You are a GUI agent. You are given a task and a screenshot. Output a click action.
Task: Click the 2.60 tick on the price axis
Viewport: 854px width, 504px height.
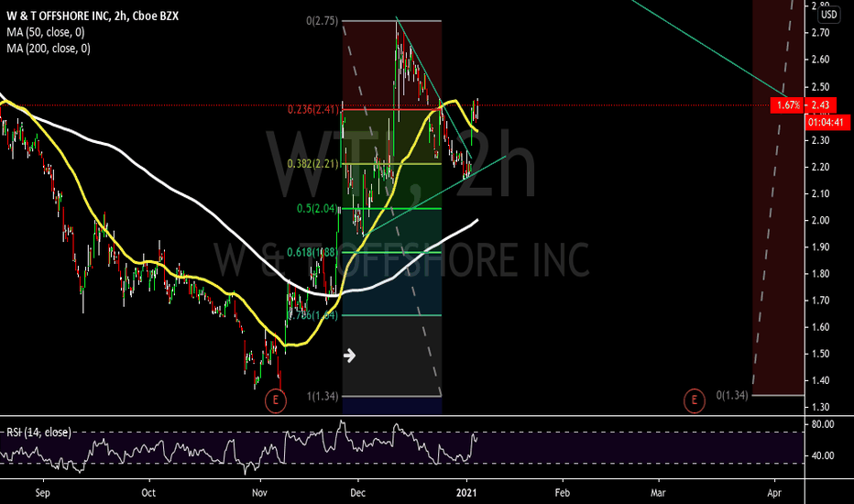(x=821, y=60)
